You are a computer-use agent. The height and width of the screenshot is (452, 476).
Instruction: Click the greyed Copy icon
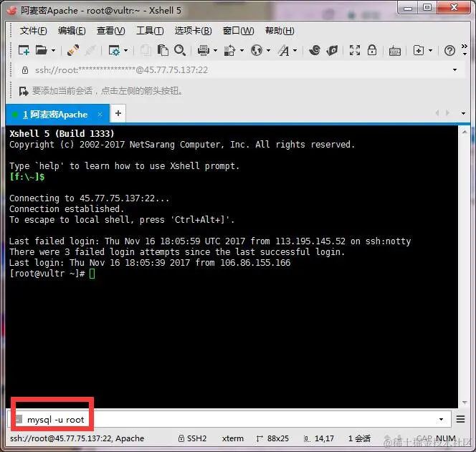(x=146, y=50)
